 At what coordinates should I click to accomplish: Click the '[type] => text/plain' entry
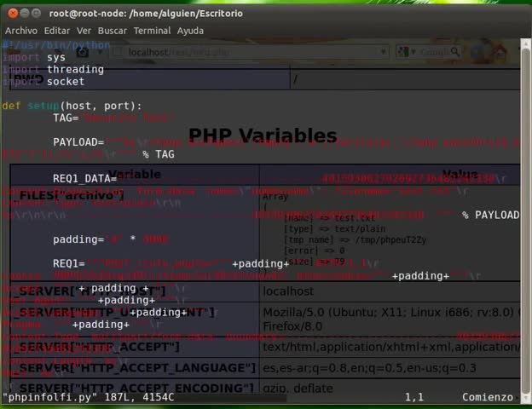click(334, 229)
